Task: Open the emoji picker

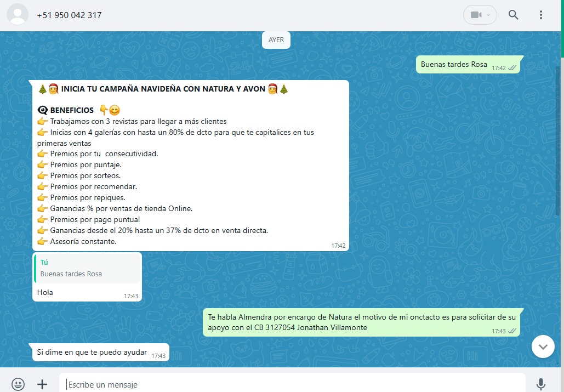Action: pyautogui.click(x=18, y=384)
